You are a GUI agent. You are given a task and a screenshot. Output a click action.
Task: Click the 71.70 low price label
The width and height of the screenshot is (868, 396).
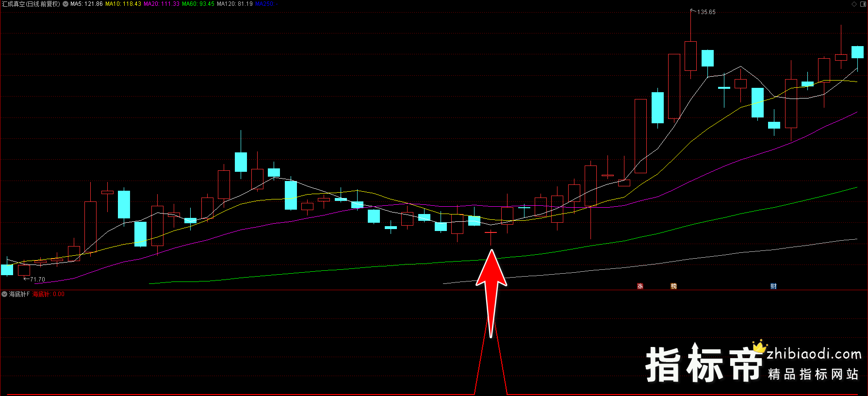(37, 280)
